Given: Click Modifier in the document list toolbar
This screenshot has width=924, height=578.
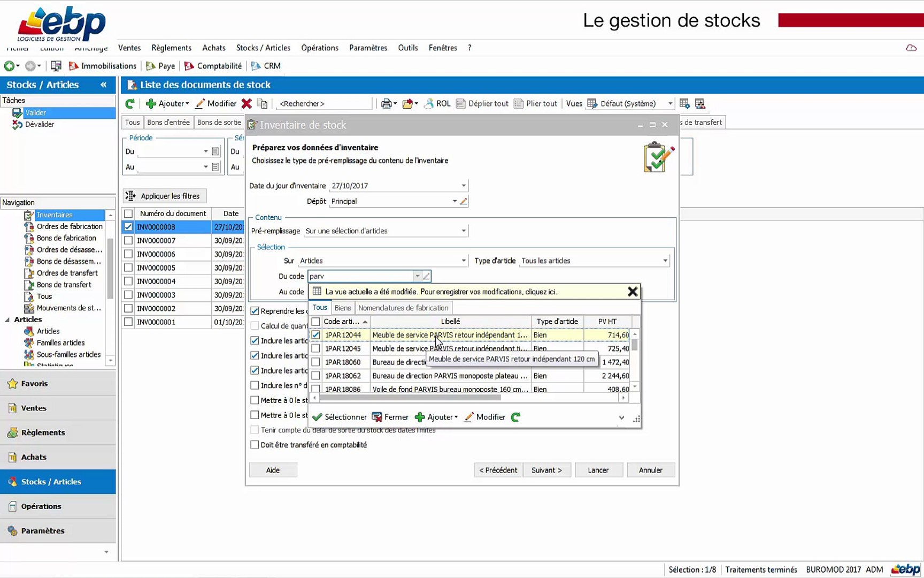Looking at the screenshot, I should point(216,103).
